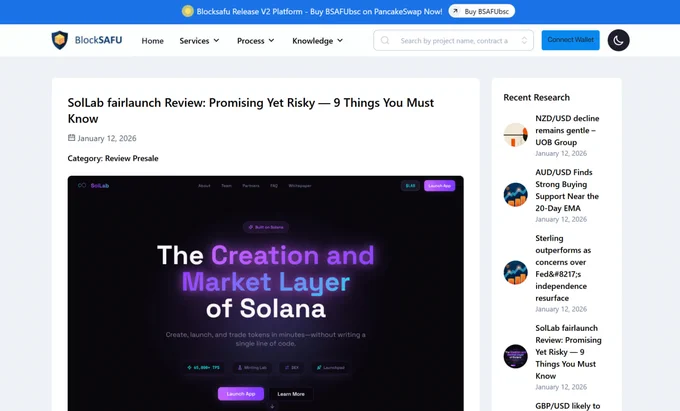Screen dimensions: 680x411
Task: Click the BlockSAFU brand text
Action: pos(98,40)
